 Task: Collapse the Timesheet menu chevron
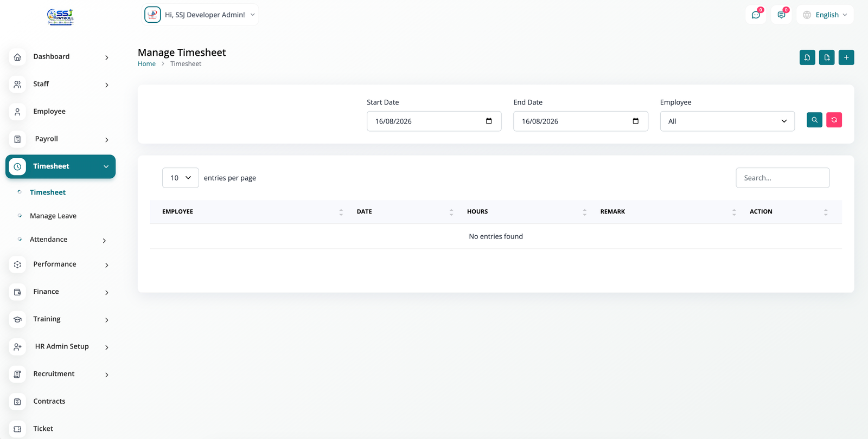click(x=106, y=166)
